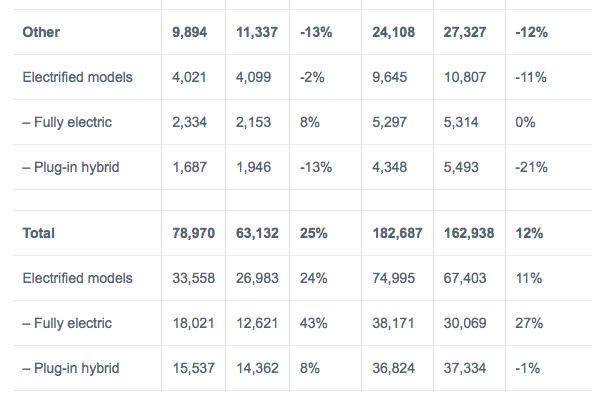
Task: Click the bold 'Other' row label
Action: coord(41,32)
